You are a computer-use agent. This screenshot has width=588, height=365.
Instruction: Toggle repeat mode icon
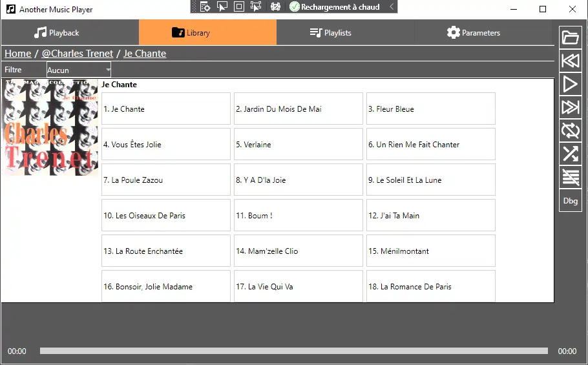coord(570,130)
